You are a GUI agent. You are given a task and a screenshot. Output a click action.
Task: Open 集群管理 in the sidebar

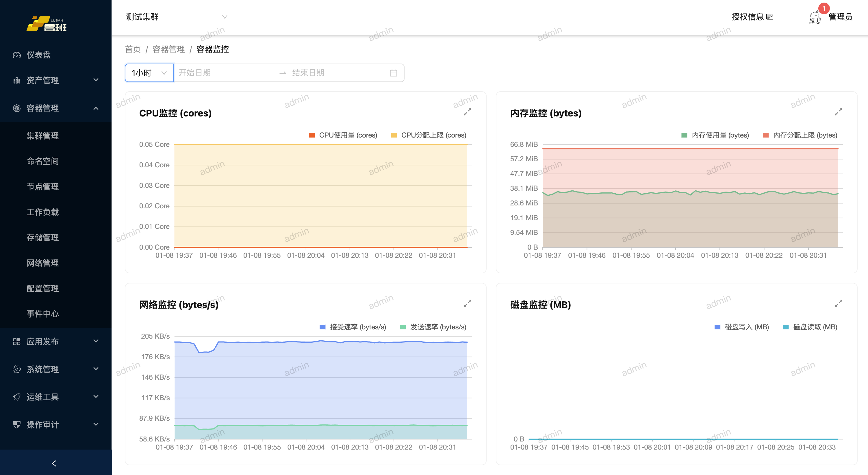coord(43,136)
